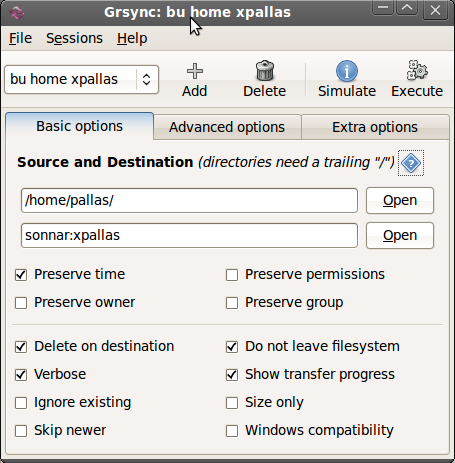Enable the Skip newer checkbox

coord(21,431)
